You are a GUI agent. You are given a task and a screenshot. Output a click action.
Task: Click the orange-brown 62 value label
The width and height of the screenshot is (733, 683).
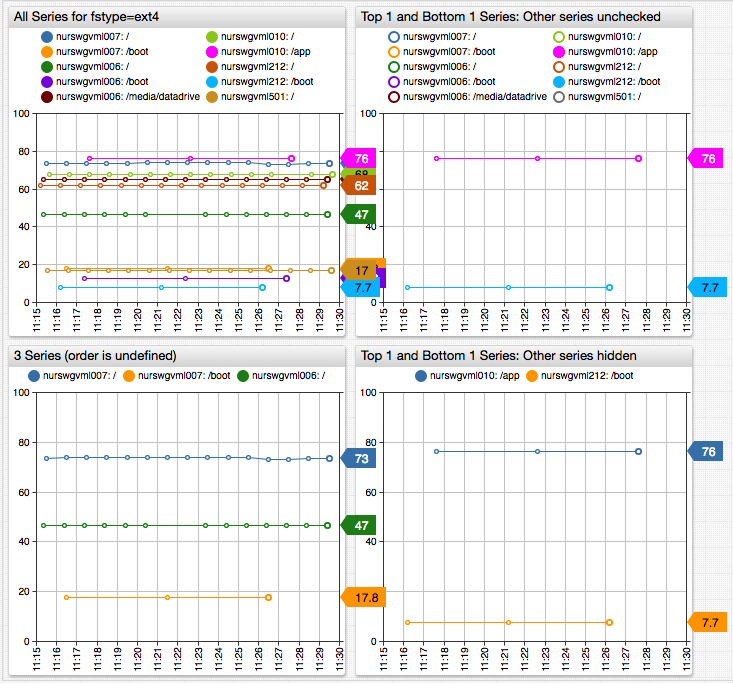click(360, 185)
